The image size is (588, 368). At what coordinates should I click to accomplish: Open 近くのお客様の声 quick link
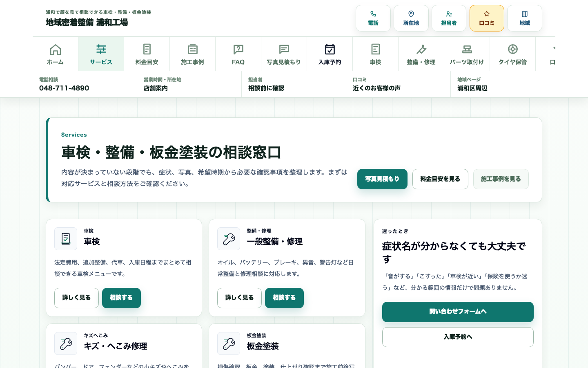point(398,84)
